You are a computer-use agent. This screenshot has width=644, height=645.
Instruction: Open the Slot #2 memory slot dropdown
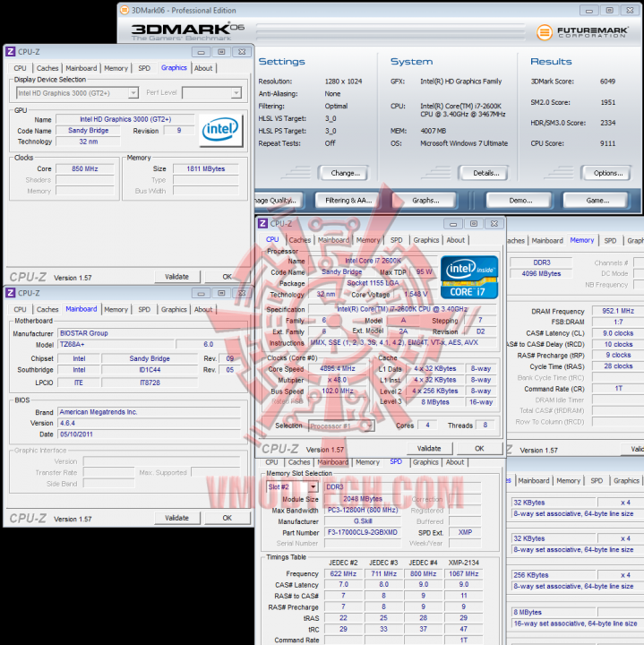[313, 487]
